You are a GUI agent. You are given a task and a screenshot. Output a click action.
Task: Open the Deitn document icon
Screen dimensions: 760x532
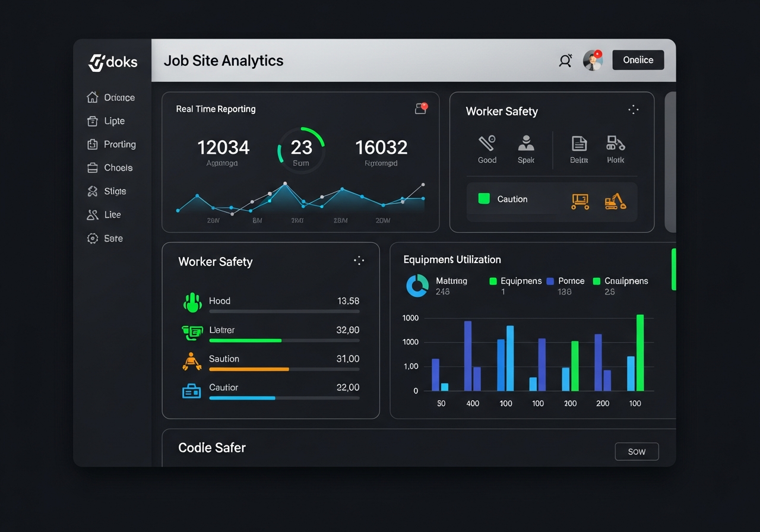[x=579, y=143]
